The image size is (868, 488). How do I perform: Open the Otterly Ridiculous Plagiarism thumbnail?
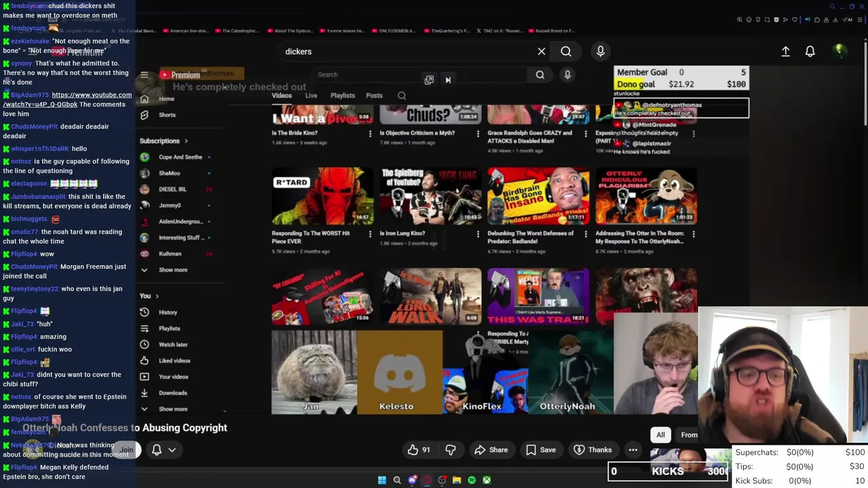coord(646,196)
